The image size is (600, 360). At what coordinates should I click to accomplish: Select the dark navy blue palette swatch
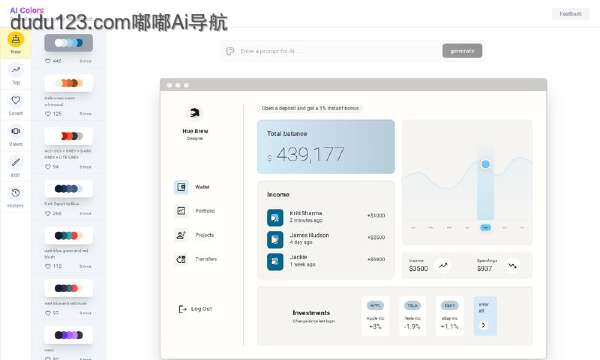click(x=68, y=189)
